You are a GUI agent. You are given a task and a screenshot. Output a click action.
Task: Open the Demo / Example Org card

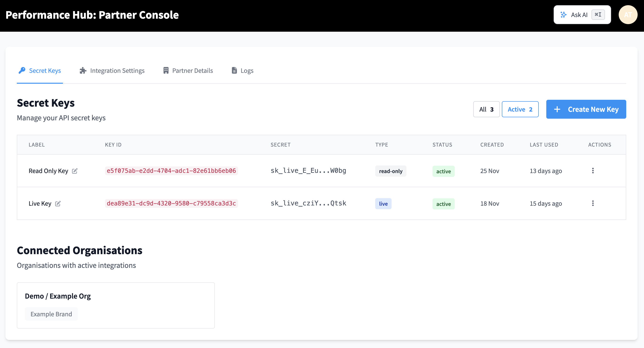point(116,305)
